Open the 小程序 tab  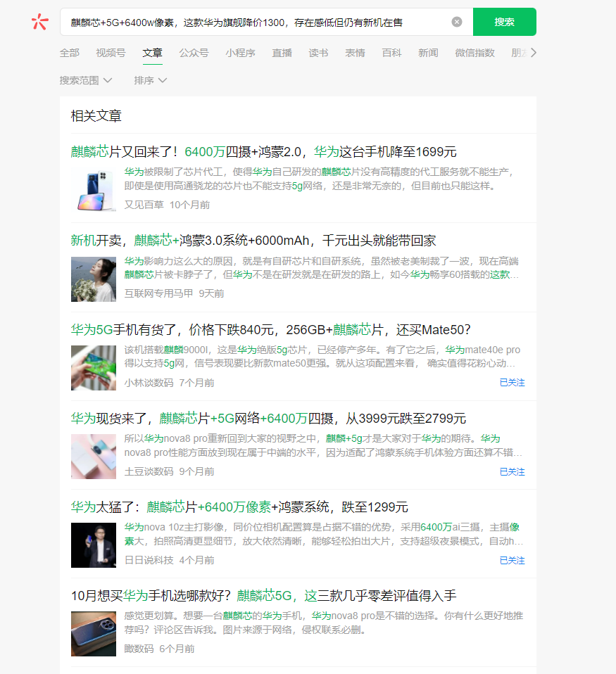(240, 53)
